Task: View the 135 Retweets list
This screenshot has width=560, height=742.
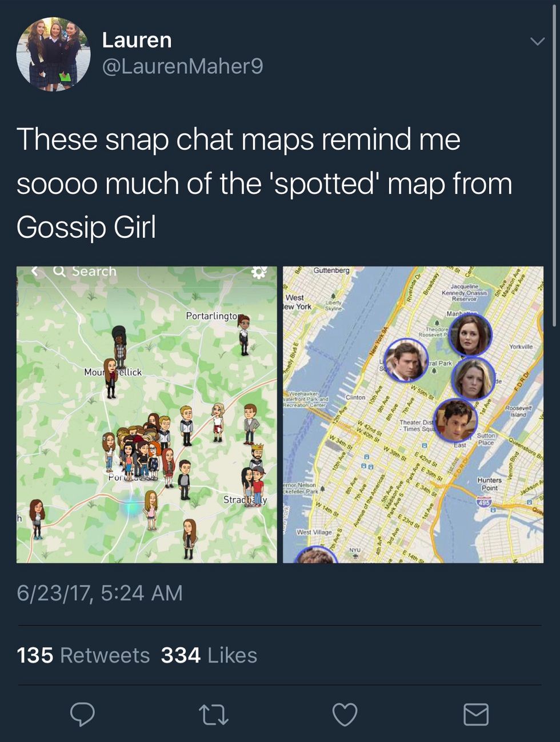Action: pos(83,655)
